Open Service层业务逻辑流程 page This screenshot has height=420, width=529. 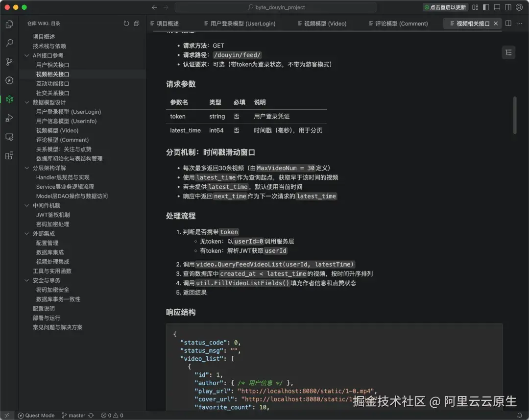[x=65, y=187]
